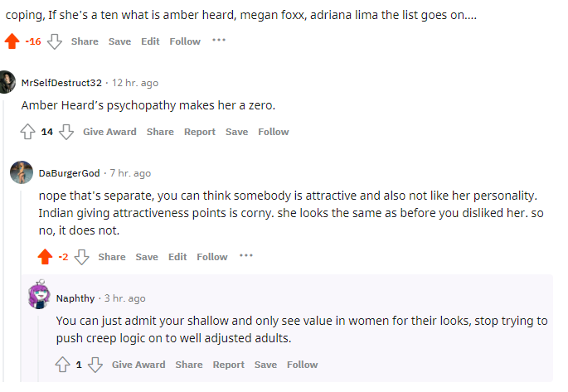Open the Naphthy username link
The width and height of the screenshot is (568, 392).
coord(75,298)
